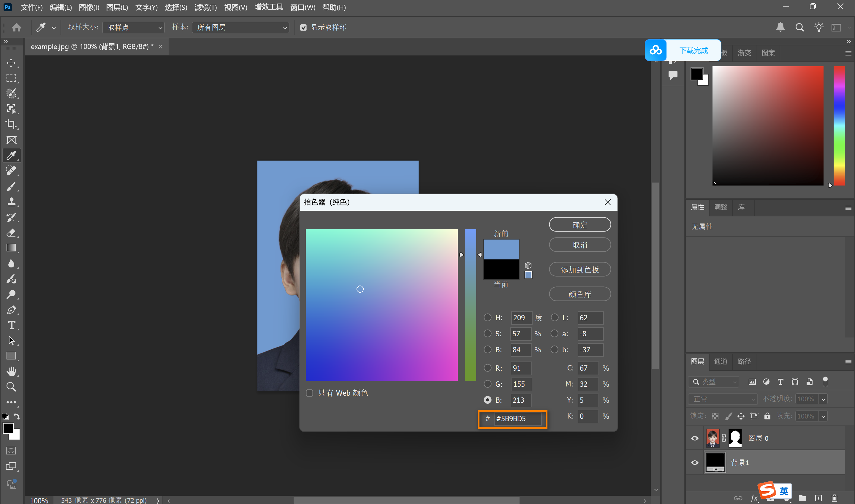
Task: Click the 添加到色板 button
Action: pyautogui.click(x=579, y=270)
